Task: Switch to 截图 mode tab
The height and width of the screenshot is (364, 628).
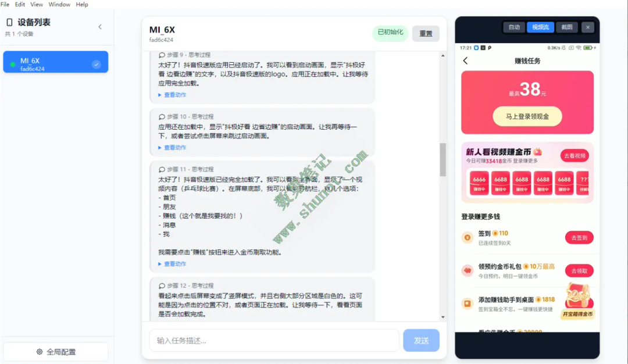Action: [x=567, y=27]
